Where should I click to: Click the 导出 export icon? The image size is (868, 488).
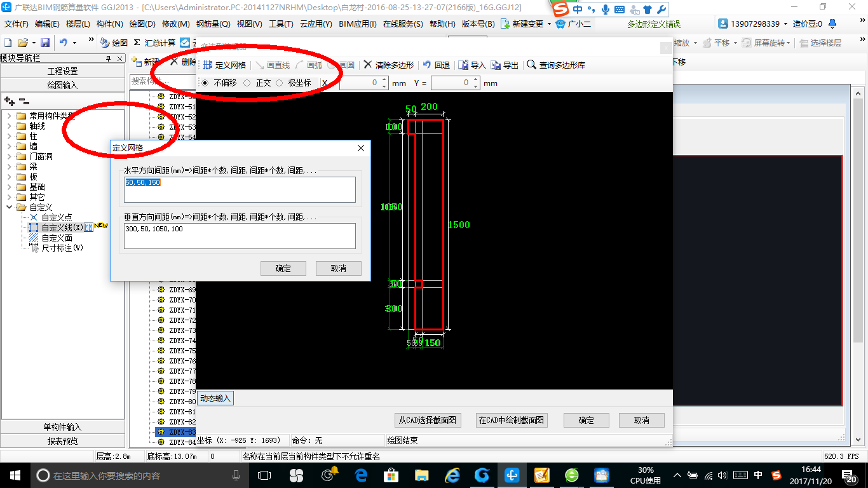[505, 65]
